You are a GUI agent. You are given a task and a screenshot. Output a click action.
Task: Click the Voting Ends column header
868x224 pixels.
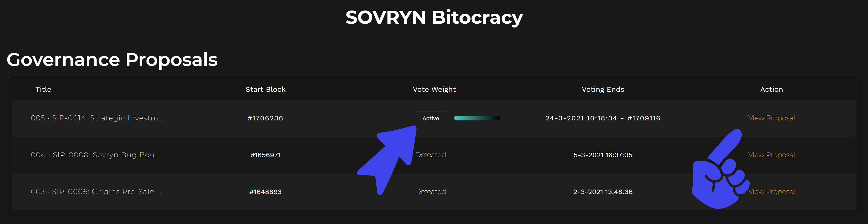pyautogui.click(x=603, y=89)
